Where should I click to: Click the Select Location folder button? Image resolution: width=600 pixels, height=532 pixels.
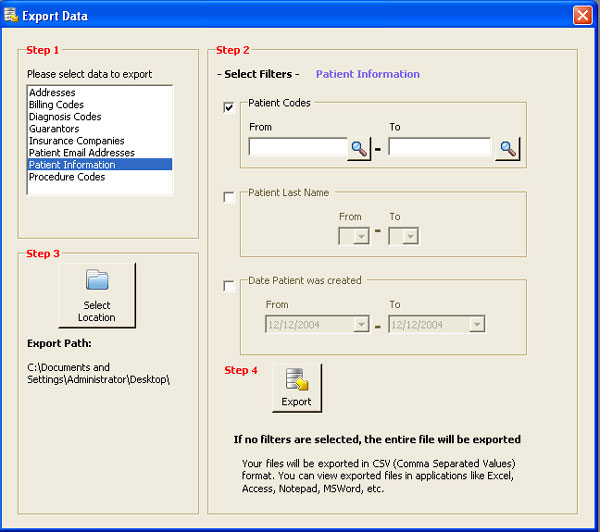97,295
